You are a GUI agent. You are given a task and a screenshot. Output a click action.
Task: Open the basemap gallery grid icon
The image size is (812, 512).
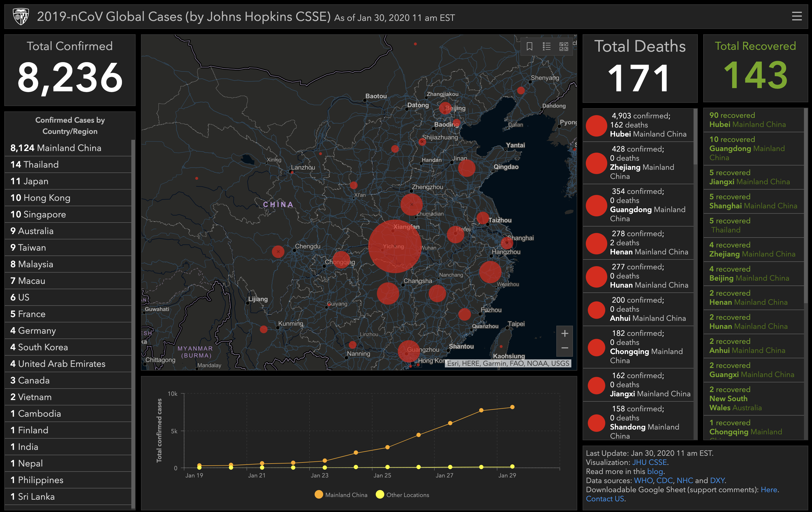coord(564,47)
